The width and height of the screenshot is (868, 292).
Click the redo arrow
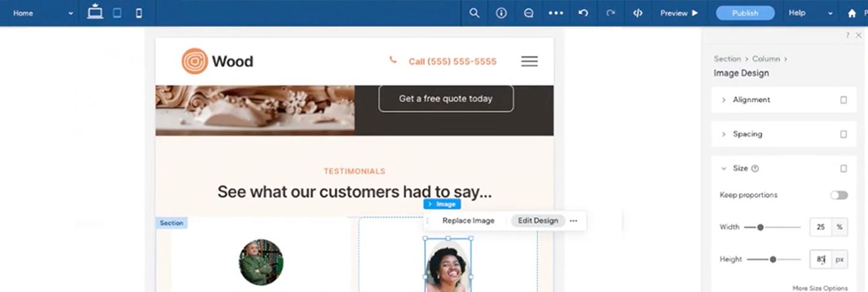click(610, 13)
